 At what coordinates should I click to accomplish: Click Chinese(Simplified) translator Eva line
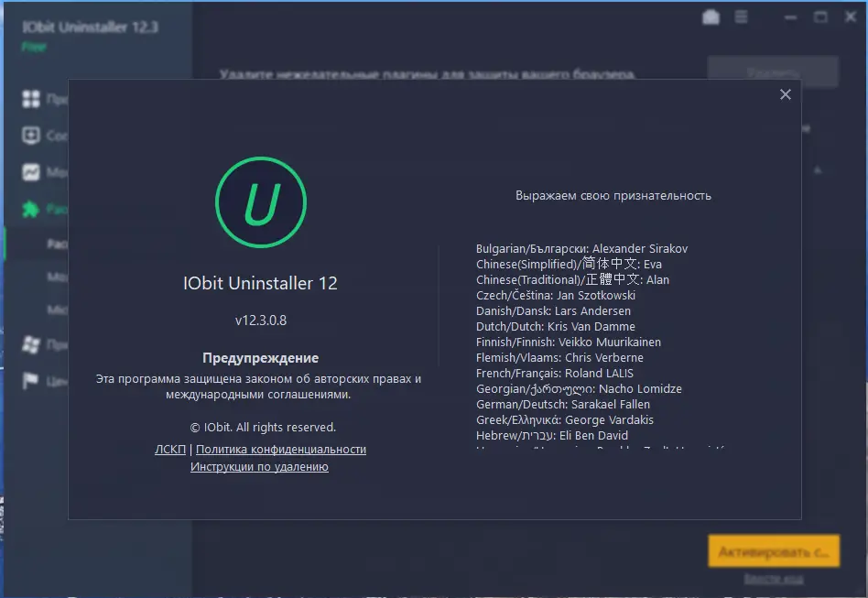pyautogui.click(x=570, y=264)
